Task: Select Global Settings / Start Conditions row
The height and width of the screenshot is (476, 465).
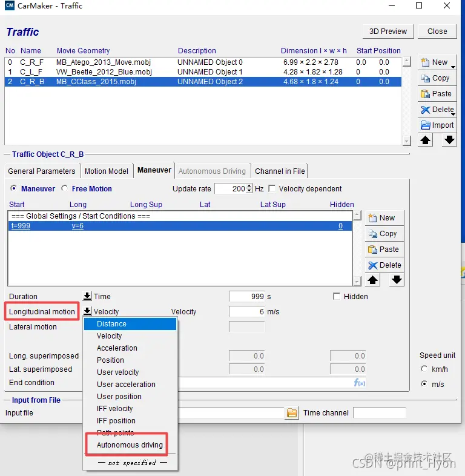Action: 180,216
